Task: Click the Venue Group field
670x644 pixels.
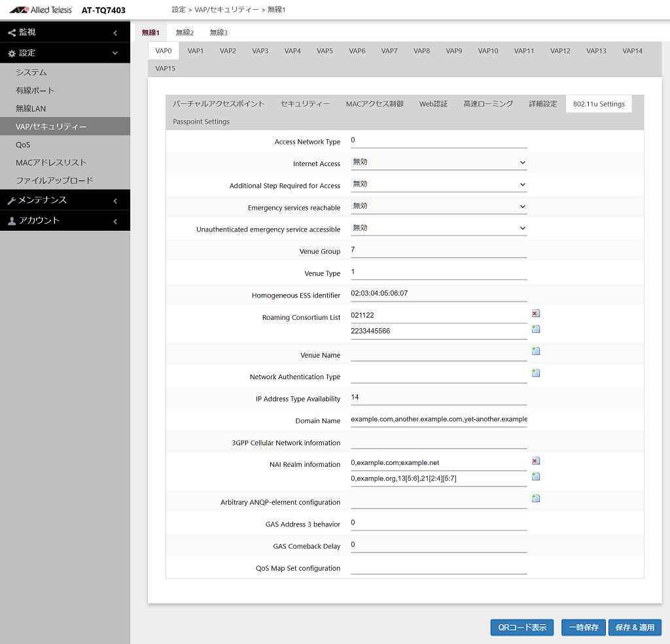Action: click(x=439, y=250)
